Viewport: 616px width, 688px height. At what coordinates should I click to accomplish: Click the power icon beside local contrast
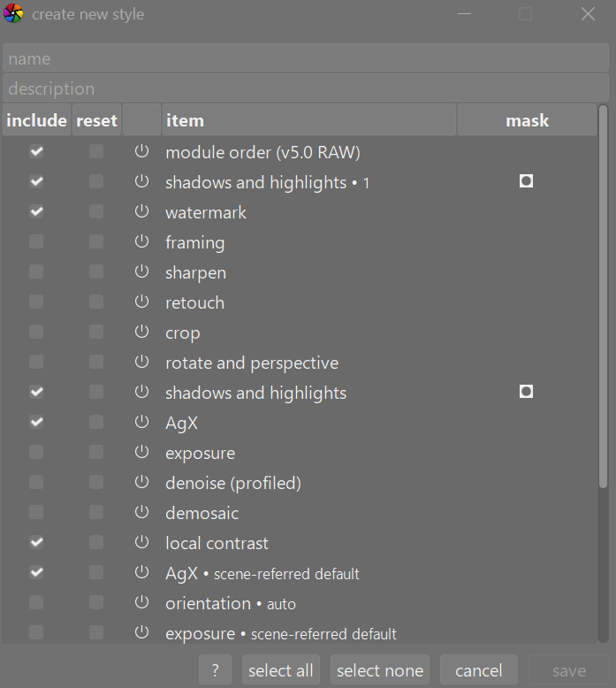[141, 543]
